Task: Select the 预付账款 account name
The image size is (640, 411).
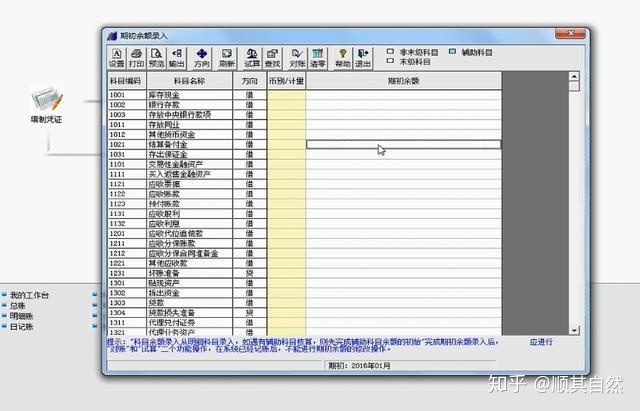Action: pos(164,204)
